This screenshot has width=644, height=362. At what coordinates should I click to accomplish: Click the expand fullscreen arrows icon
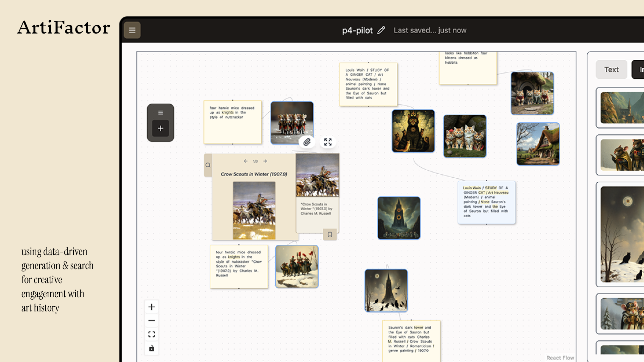[328, 142]
